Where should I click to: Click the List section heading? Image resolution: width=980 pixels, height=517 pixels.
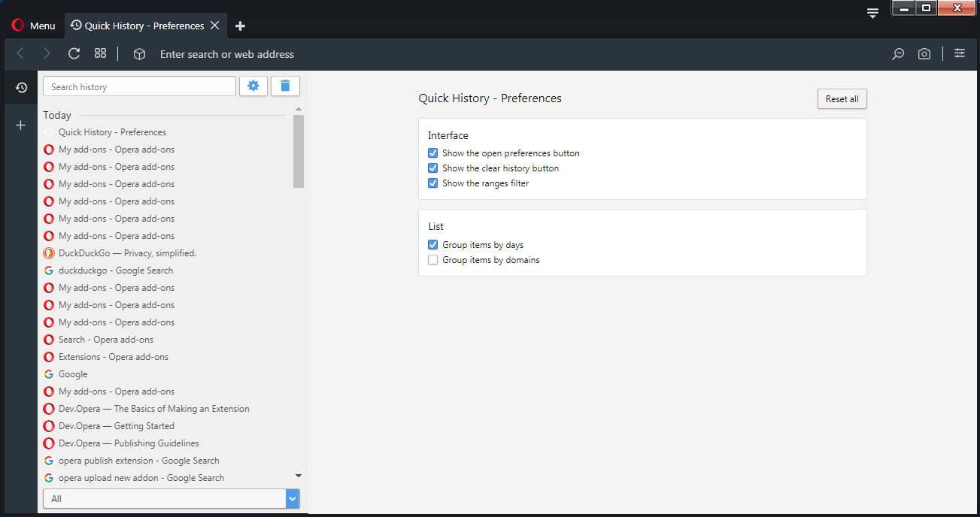pos(435,226)
